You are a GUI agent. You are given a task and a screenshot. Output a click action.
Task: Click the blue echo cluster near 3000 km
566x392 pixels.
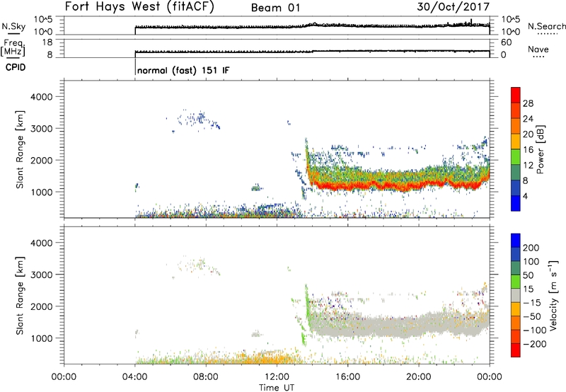point(198,120)
